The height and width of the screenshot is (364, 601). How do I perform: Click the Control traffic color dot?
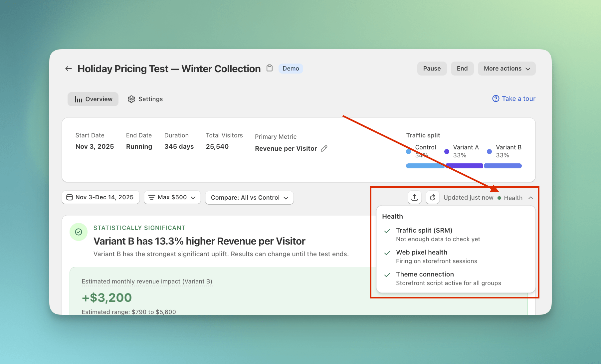[408, 151]
